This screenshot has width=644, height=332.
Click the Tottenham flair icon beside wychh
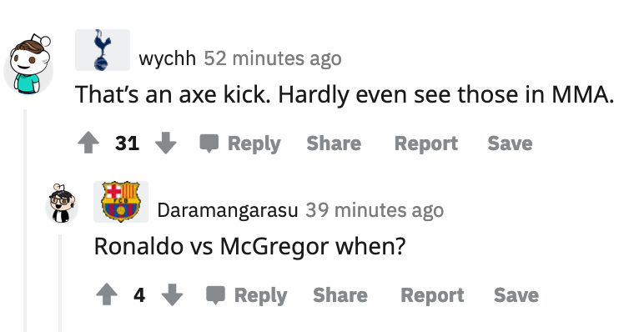point(103,50)
